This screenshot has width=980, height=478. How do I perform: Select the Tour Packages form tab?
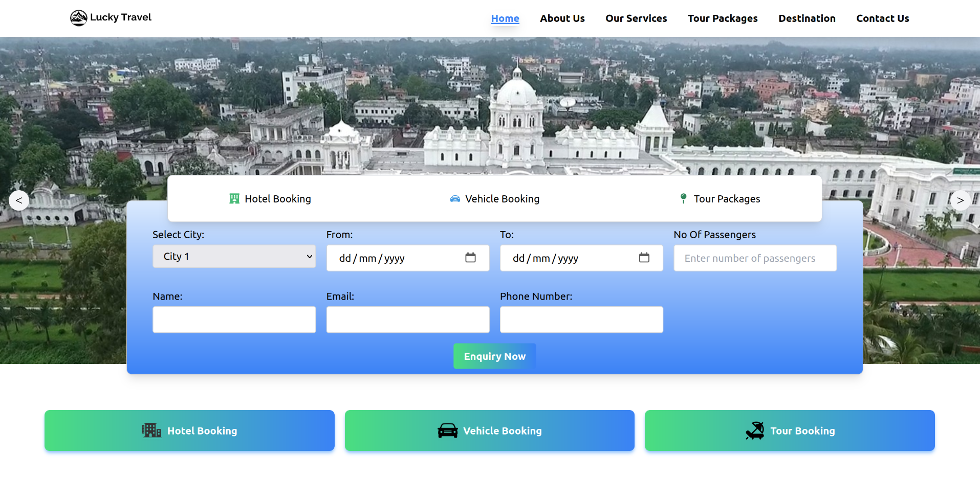click(720, 199)
